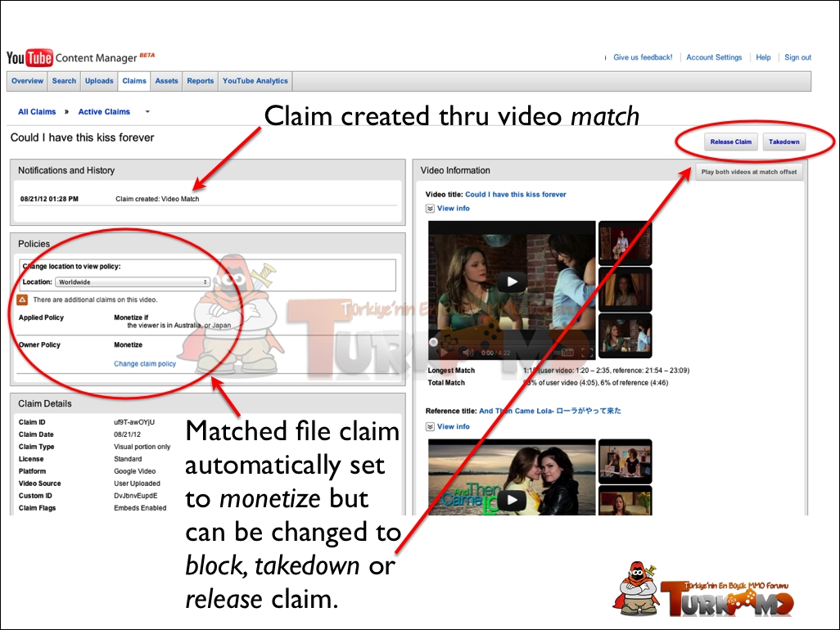Click the Active Claims breadcrumb
Screen dimensions: 840x630
tap(104, 112)
